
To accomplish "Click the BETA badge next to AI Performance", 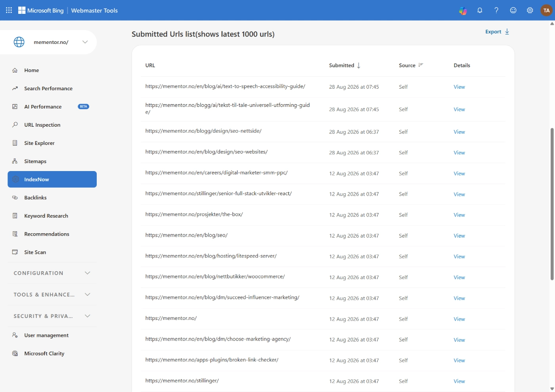I will click(83, 107).
